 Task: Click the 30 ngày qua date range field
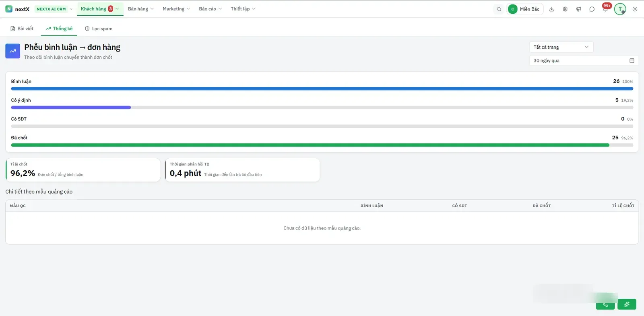584,60
